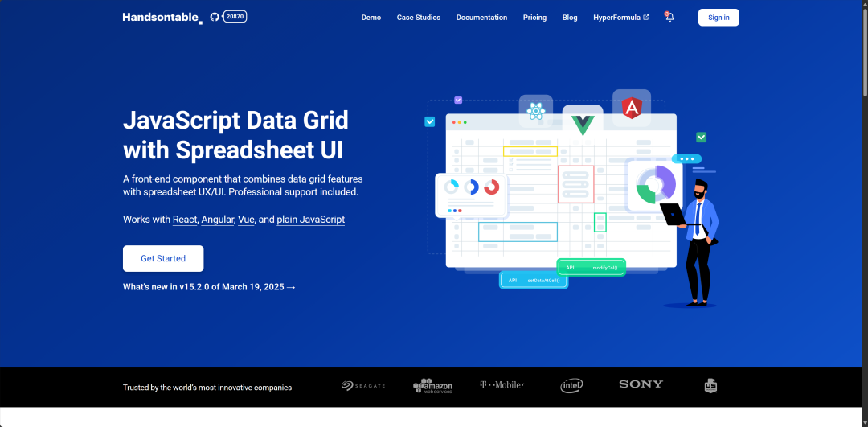Click the T-Mobile logo
The image size is (868, 427).
tap(502, 385)
